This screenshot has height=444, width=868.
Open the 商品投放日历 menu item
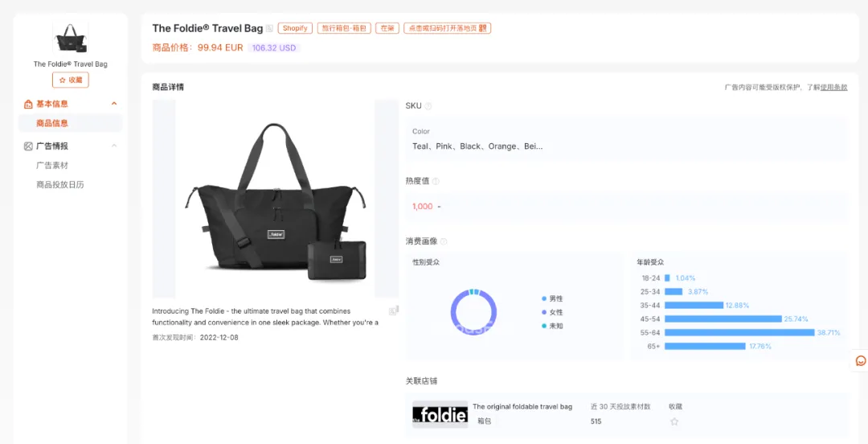pos(59,184)
